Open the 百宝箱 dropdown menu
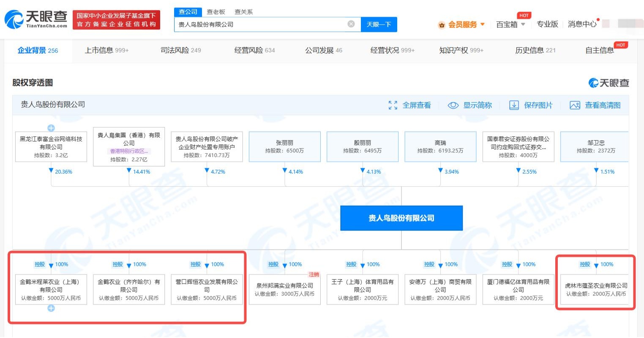This screenshot has height=338, width=644. click(523, 25)
